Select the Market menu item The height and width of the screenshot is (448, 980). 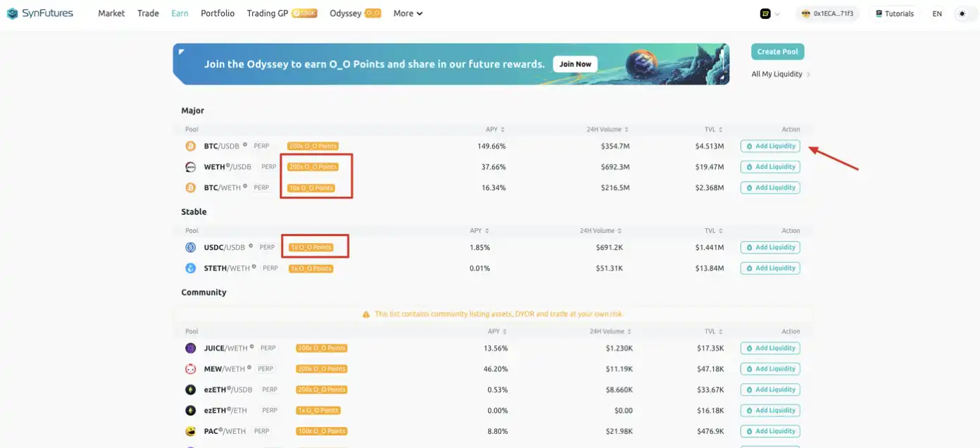(111, 13)
